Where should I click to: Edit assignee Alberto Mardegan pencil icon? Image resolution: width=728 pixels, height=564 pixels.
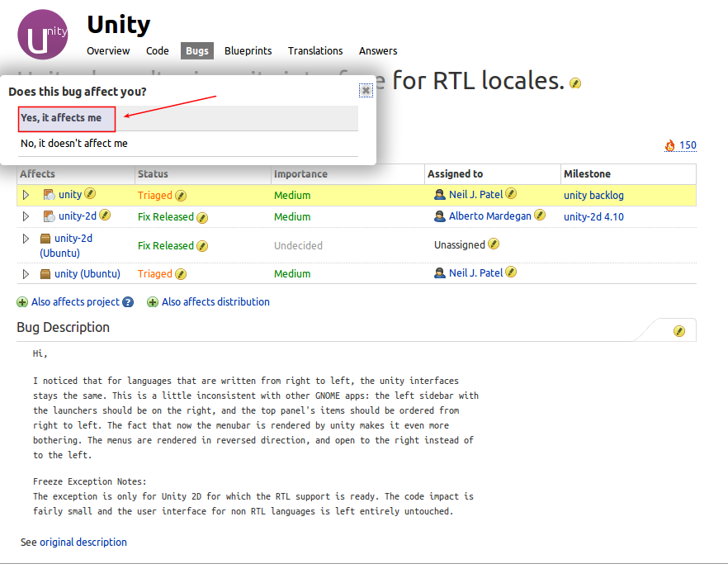540,215
